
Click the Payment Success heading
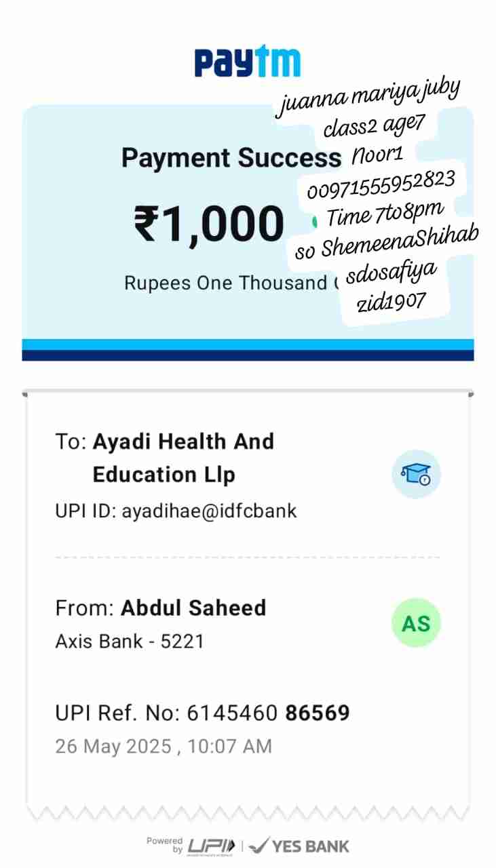coord(231,158)
